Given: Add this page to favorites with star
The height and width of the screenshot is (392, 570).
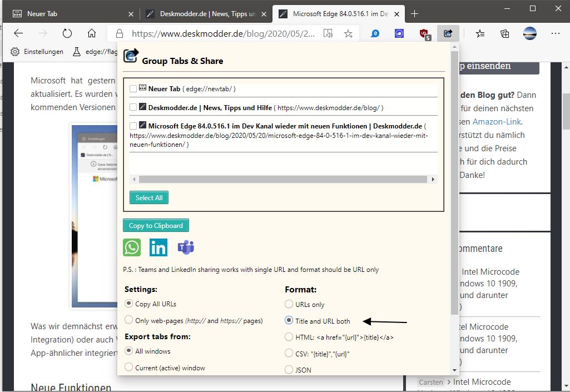Looking at the screenshot, I should coord(348,34).
